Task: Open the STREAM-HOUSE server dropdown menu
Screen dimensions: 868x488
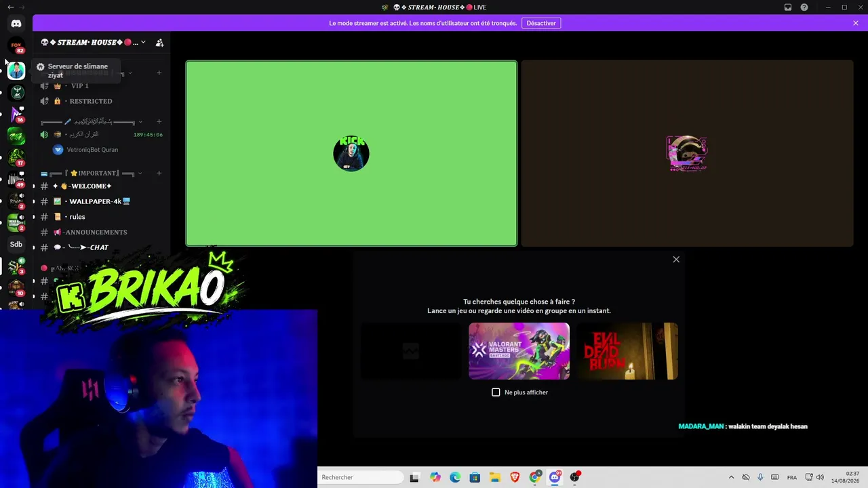Action: [143, 42]
